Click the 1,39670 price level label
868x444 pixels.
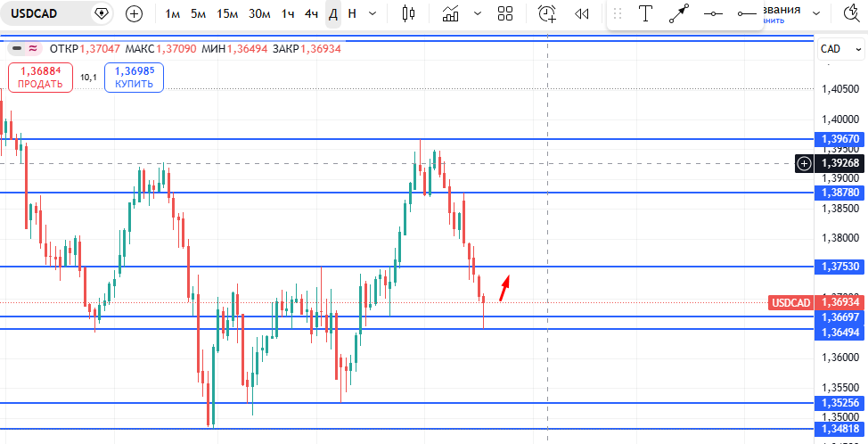[x=839, y=139]
